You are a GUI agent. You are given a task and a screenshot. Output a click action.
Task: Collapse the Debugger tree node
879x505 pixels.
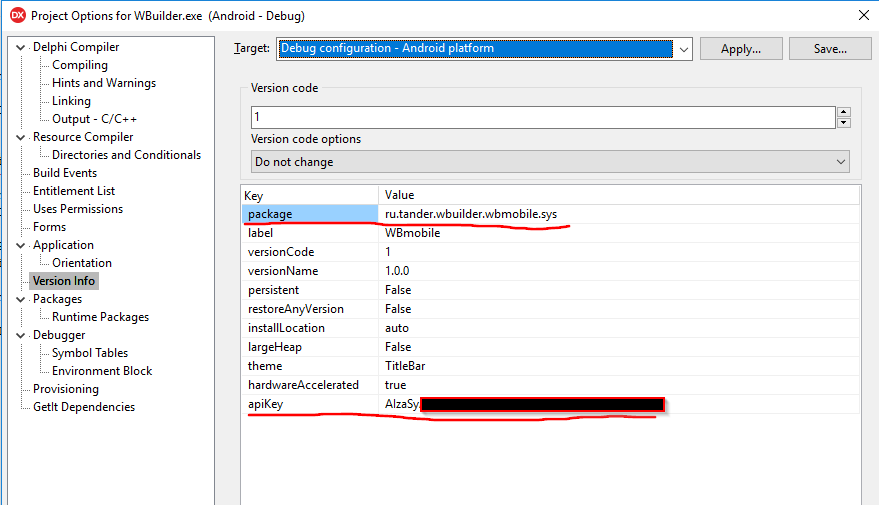[x=21, y=335]
